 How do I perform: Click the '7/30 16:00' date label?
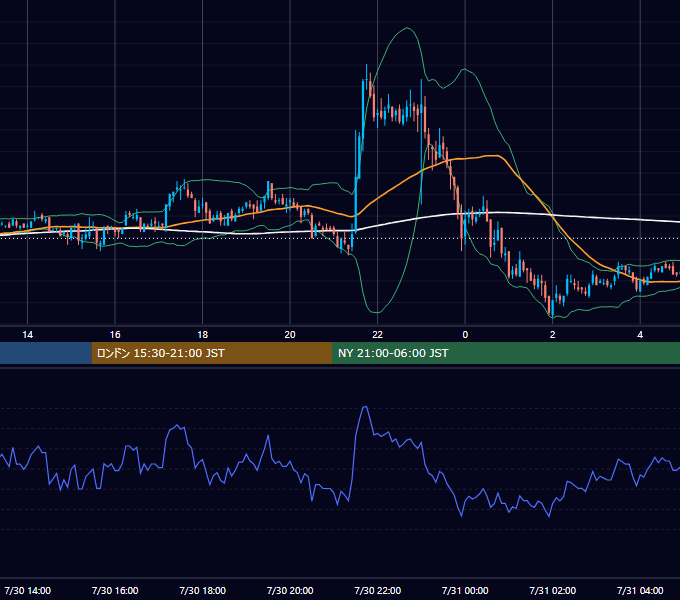coord(115,590)
